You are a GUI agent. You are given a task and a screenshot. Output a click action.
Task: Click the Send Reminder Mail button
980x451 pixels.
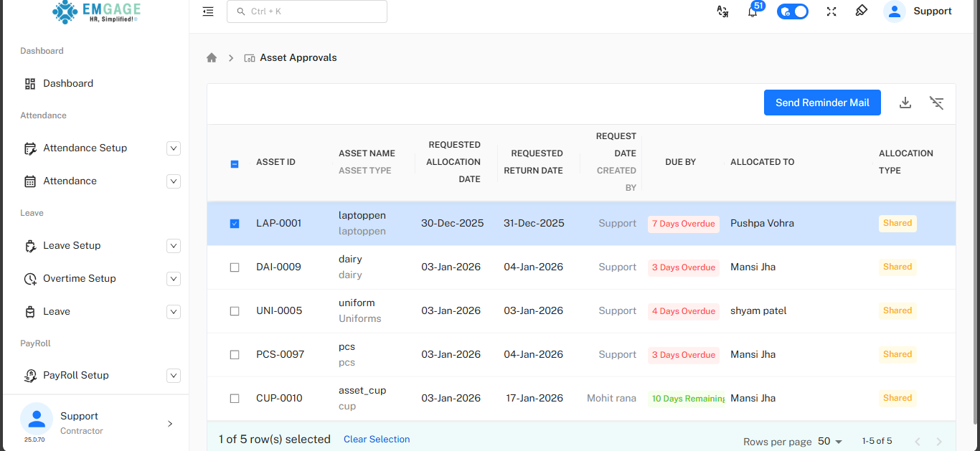tap(822, 103)
